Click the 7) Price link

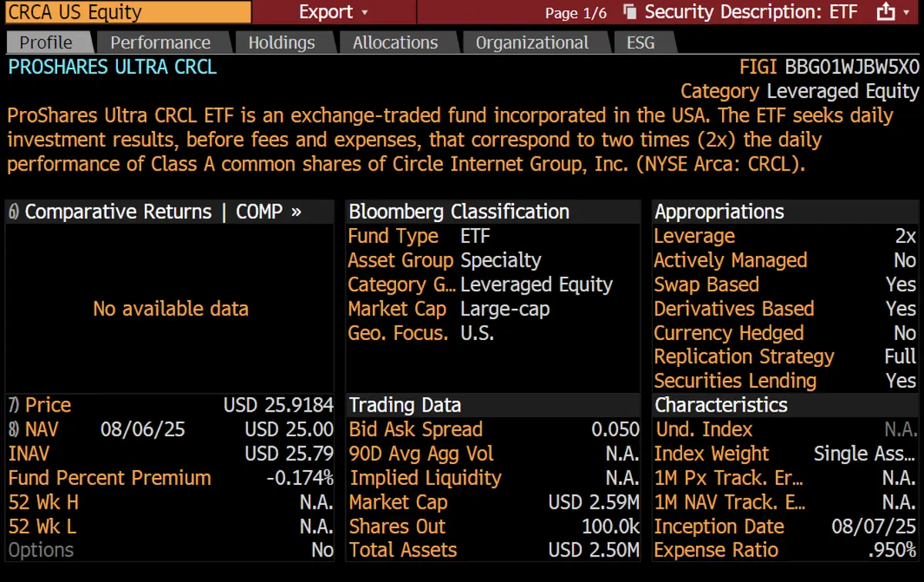click(x=39, y=405)
